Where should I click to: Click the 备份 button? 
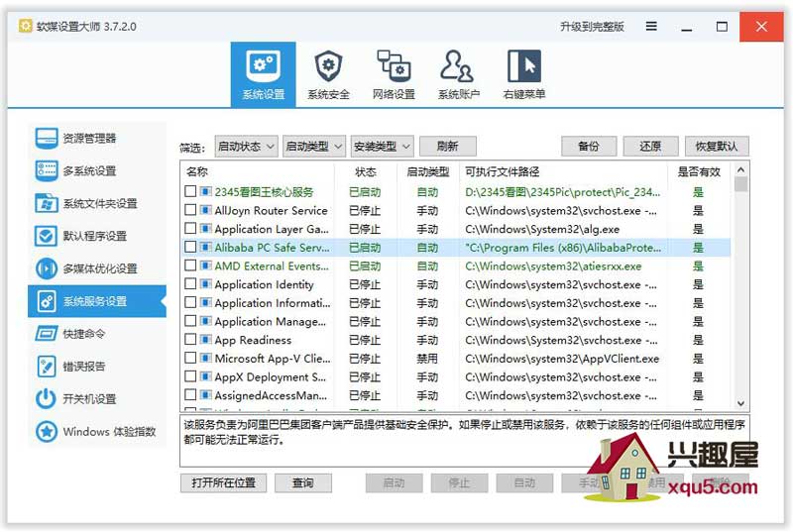[x=589, y=147]
